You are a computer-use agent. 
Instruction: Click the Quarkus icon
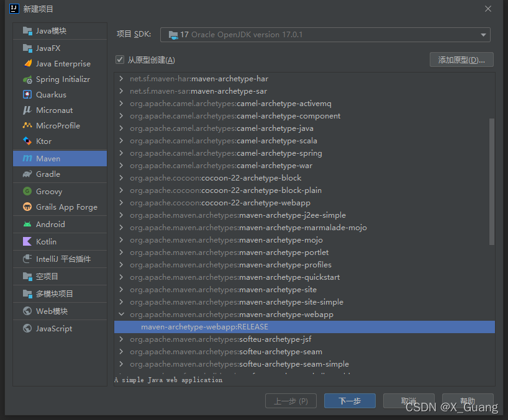pos(27,94)
